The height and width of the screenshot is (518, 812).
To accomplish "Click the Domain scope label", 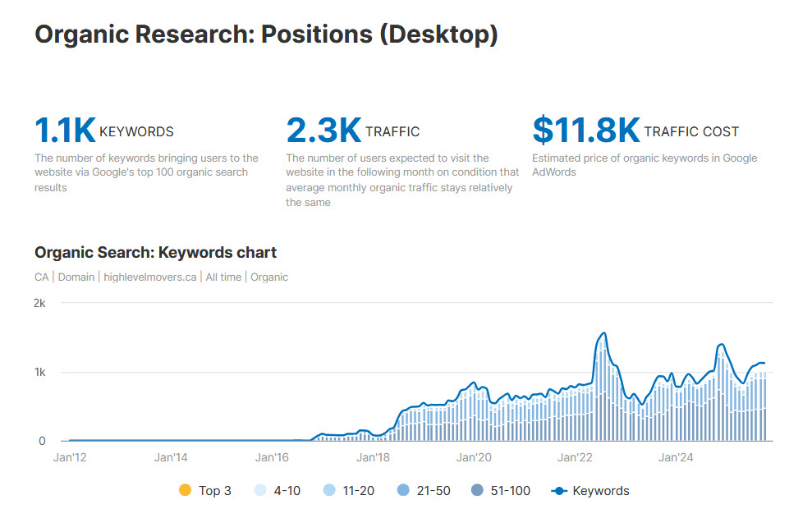I will click(x=76, y=277).
